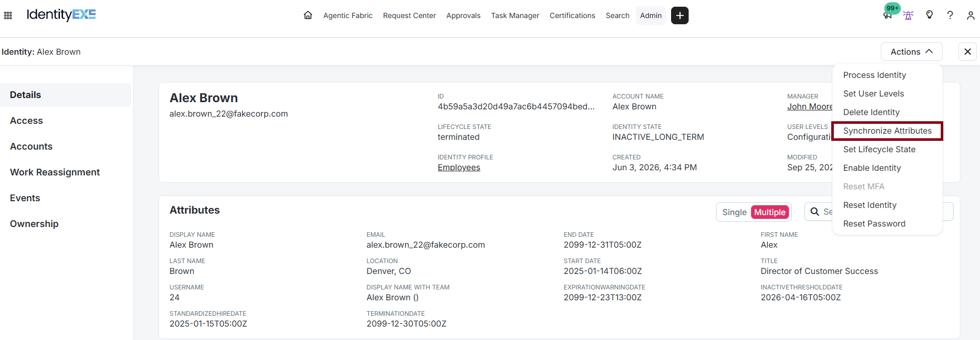The height and width of the screenshot is (340, 980).
Task: Open announcements megaphone with 99+ badge
Action: click(x=888, y=15)
